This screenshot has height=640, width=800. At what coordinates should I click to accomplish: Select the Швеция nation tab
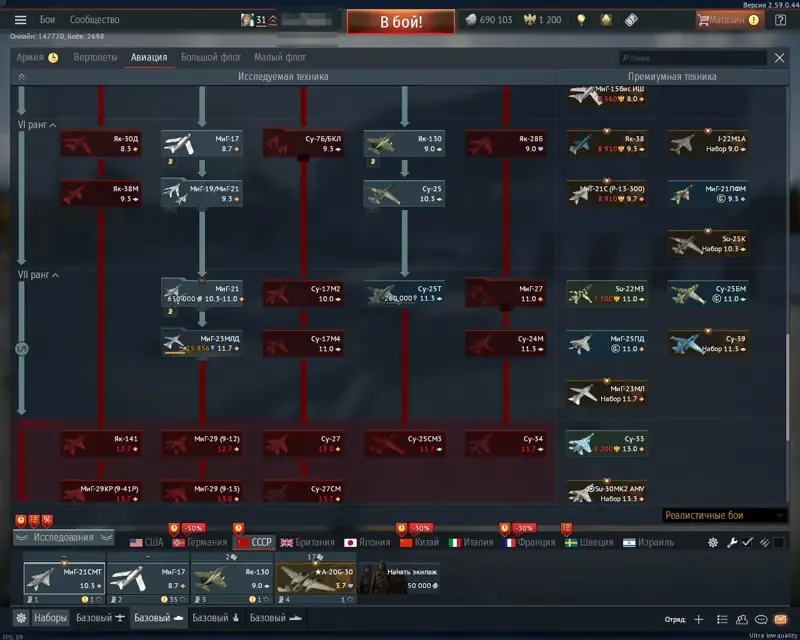point(589,543)
